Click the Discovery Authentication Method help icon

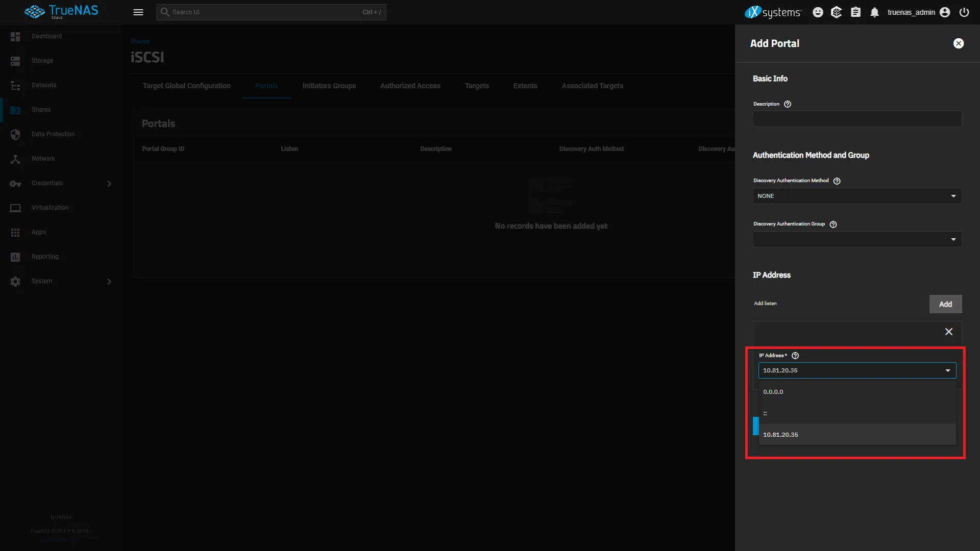point(837,181)
